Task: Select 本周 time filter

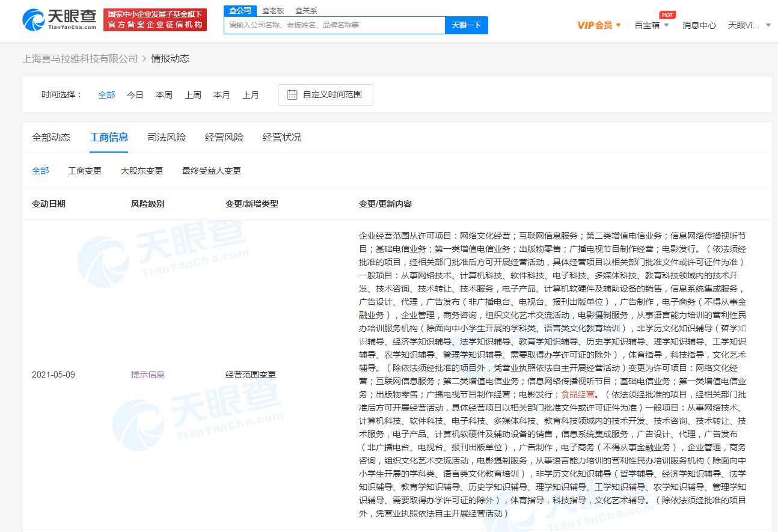Action: tap(164, 95)
